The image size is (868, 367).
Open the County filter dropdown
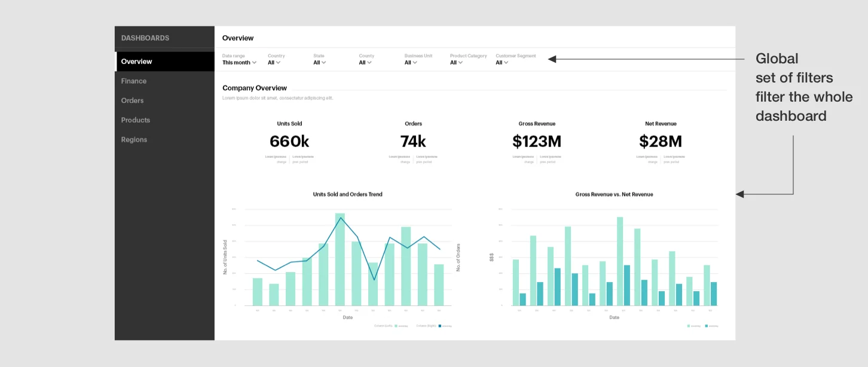(x=365, y=62)
